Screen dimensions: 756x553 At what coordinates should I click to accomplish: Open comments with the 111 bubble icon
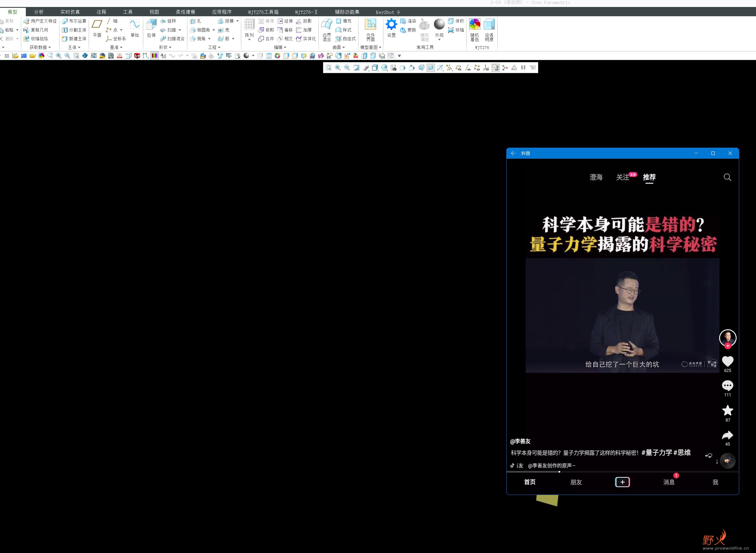pyautogui.click(x=728, y=386)
